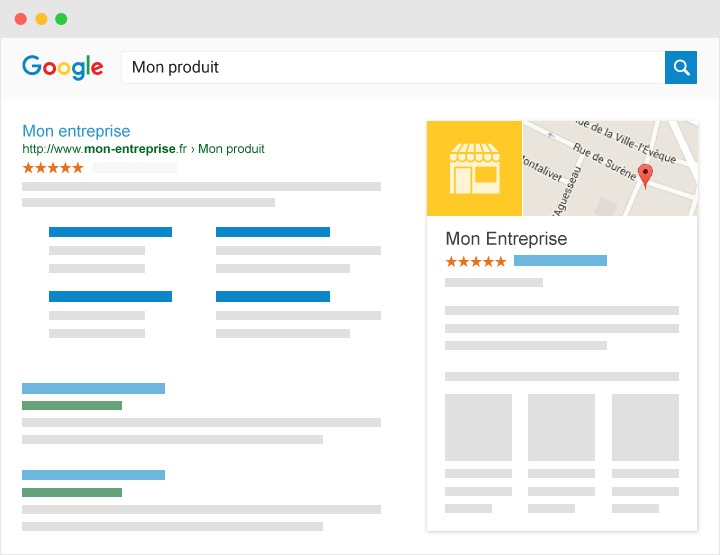Click the star rating in Mon Entreprise card

(475, 261)
